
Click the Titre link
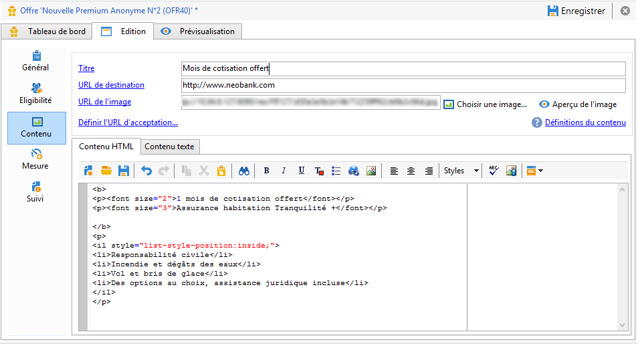(x=86, y=68)
